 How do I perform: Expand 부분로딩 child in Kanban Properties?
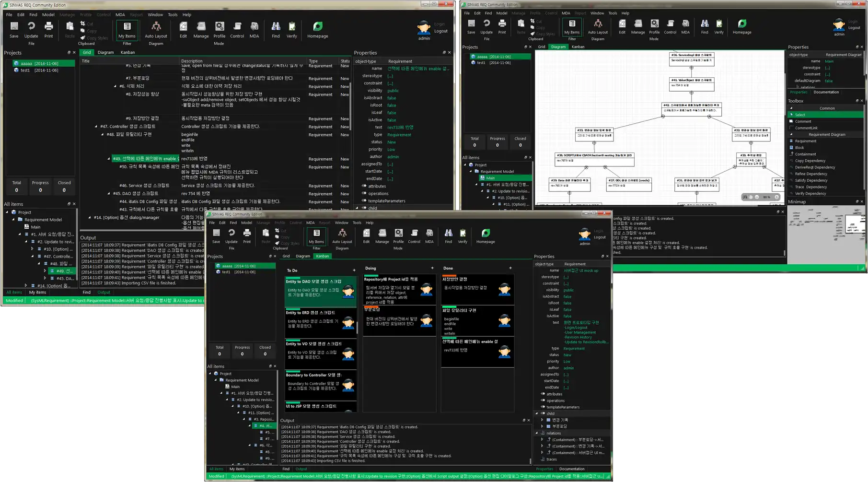pyautogui.click(x=543, y=426)
